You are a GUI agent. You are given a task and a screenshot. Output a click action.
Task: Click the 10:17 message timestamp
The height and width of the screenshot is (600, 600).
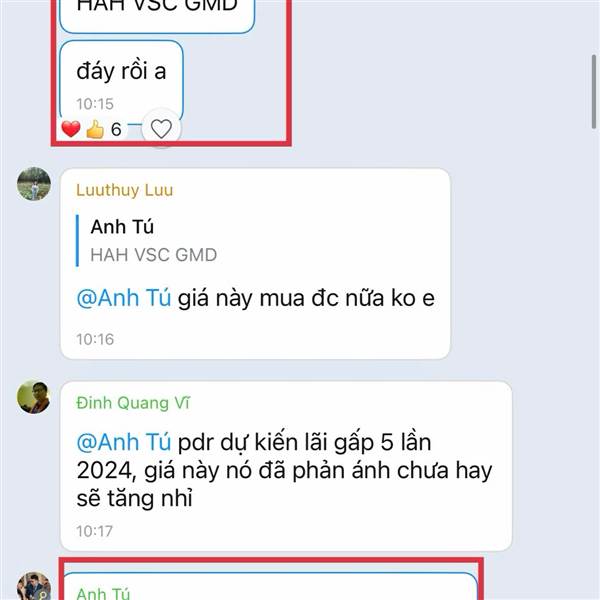95,531
